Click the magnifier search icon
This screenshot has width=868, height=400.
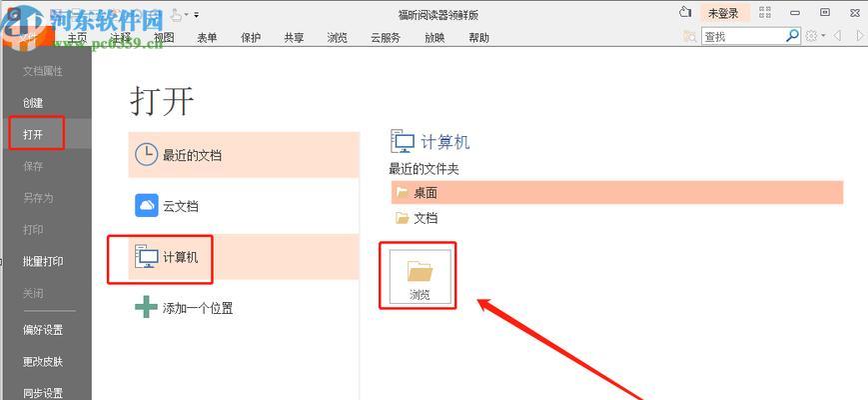tap(793, 36)
